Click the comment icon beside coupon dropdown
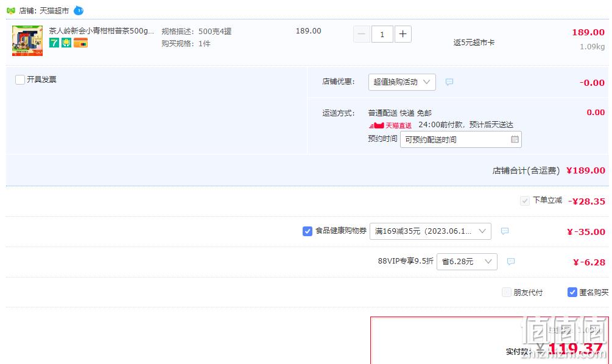Viewport: 612px width, 364px height. tap(505, 231)
